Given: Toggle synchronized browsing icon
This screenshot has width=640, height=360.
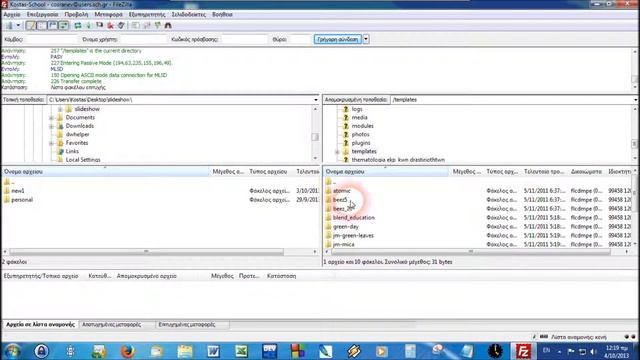Looking at the screenshot, I should 158,25.
